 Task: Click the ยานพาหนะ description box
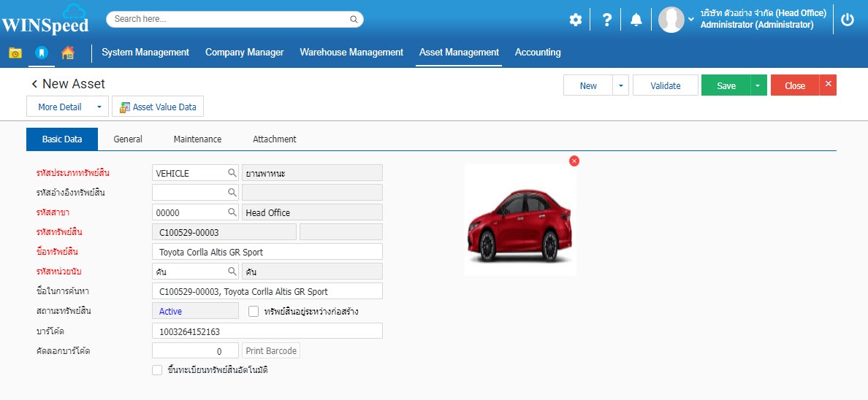coord(312,173)
